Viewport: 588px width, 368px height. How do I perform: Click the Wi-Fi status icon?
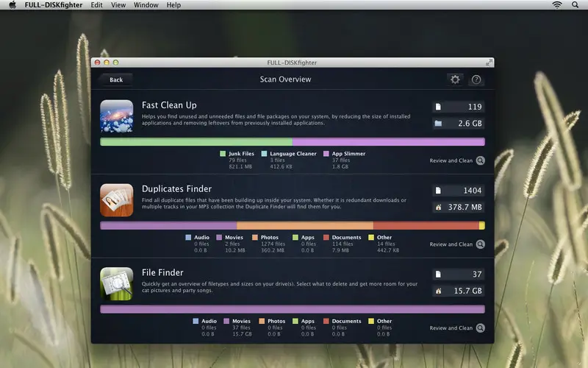tap(557, 5)
